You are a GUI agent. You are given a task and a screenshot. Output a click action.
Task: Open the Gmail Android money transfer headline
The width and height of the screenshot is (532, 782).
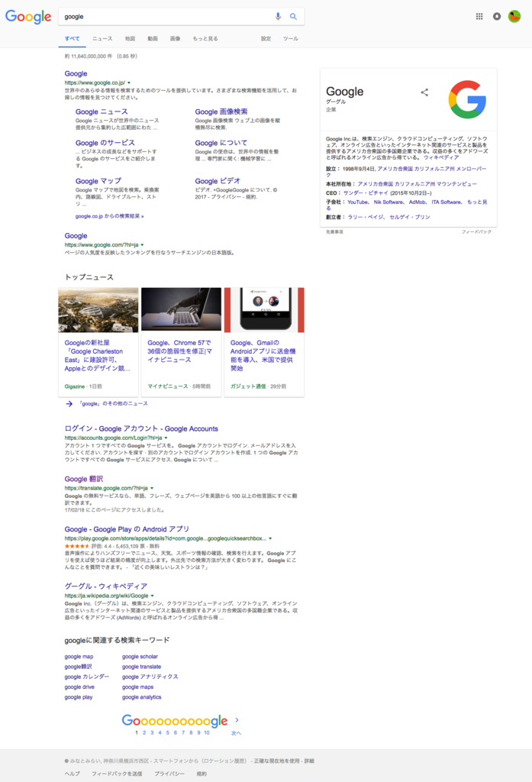(x=263, y=356)
